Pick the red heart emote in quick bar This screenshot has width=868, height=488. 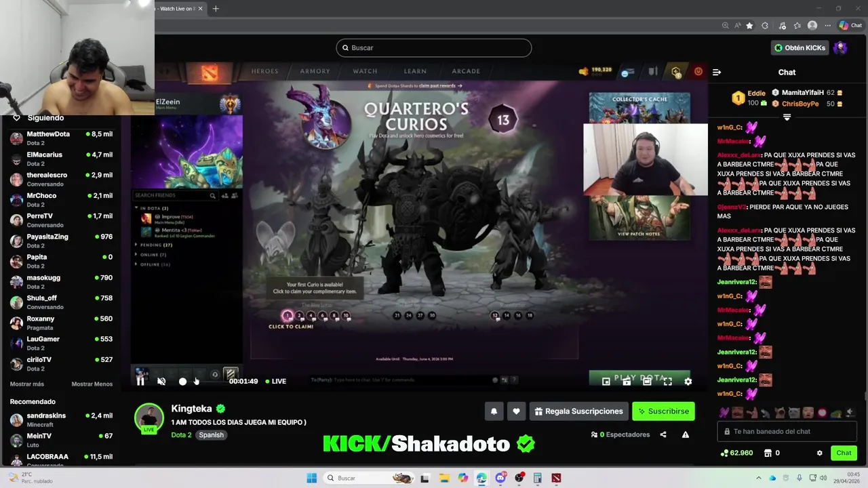(822, 413)
